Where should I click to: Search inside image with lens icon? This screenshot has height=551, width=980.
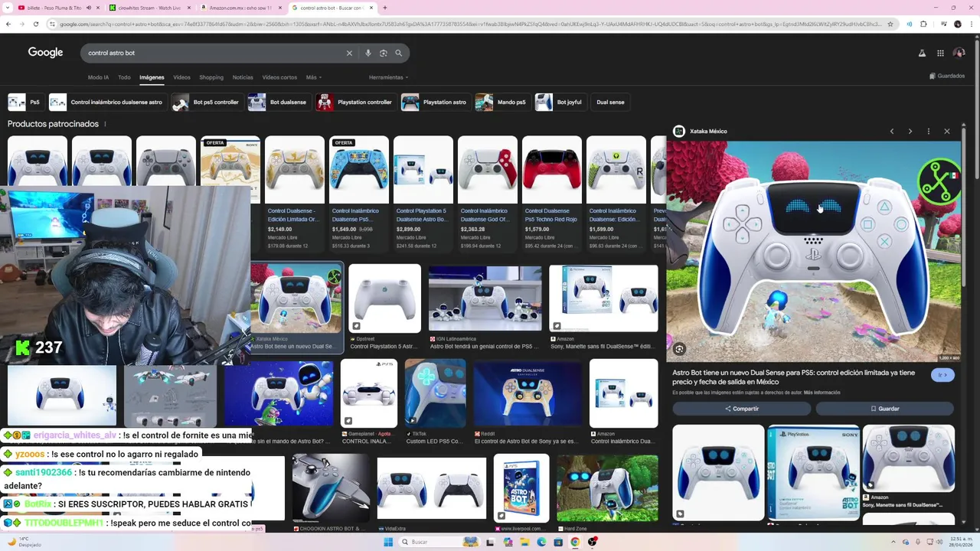point(679,349)
